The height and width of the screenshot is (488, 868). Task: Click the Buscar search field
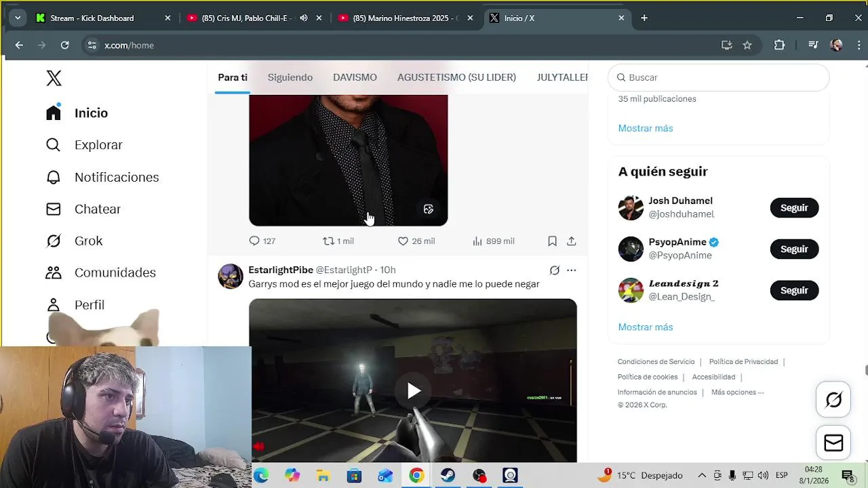coord(719,77)
